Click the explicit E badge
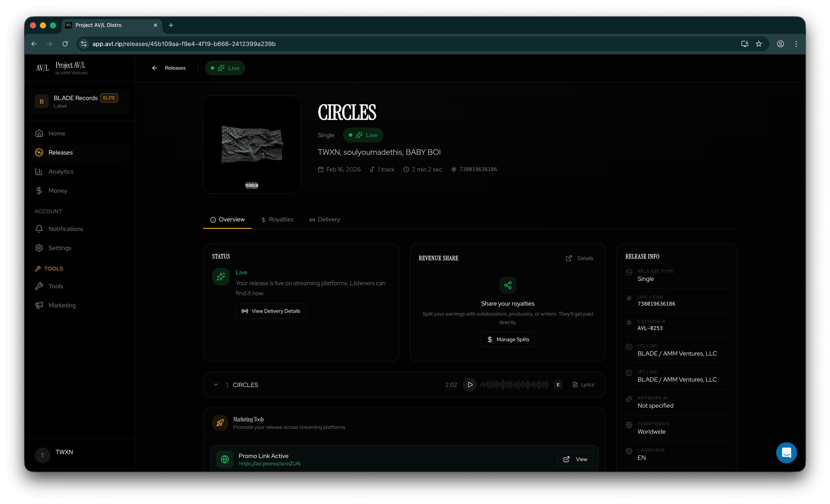 [558, 385]
